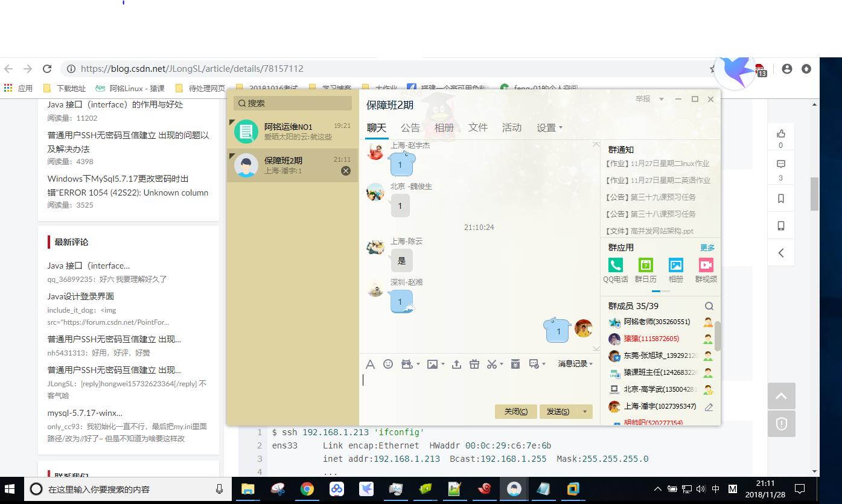This screenshot has height=504, width=842.
Task: Click the QQ 搜索 search field
Action: pos(293,103)
